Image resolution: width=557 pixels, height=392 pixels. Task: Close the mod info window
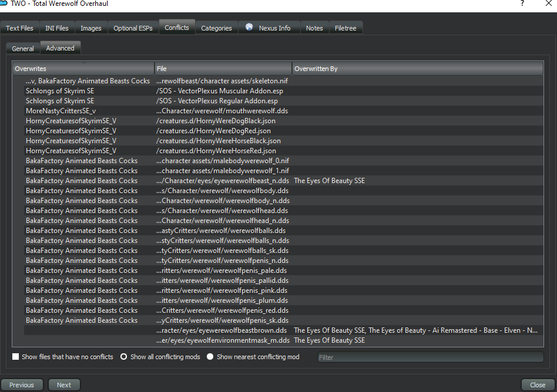point(548,4)
